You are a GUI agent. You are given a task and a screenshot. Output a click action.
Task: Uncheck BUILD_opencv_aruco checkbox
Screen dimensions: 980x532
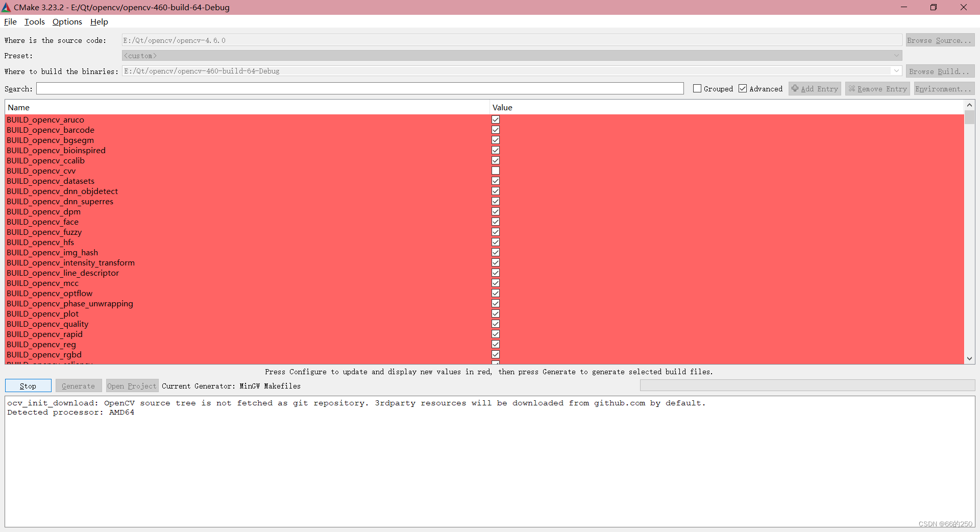coord(496,119)
